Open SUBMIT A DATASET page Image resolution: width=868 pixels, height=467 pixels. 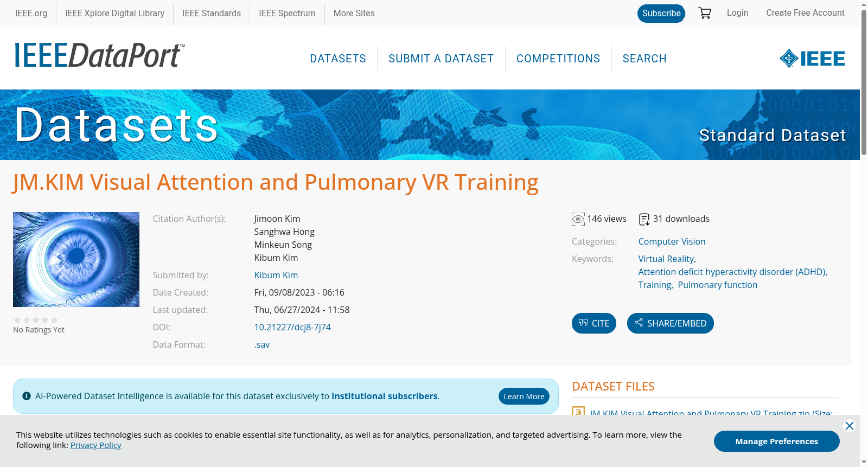(441, 59)
